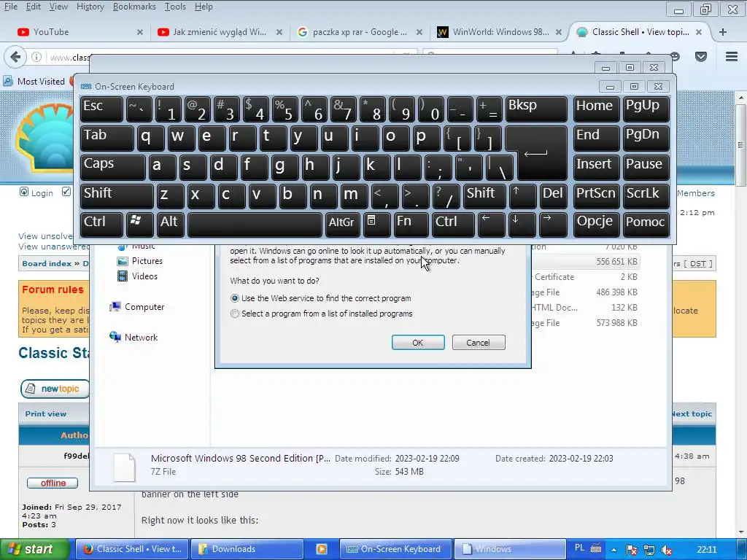Viewport: 747px width, 560px height.
Task: Click the PrtScn key
Action: click(x=596, y=196)
